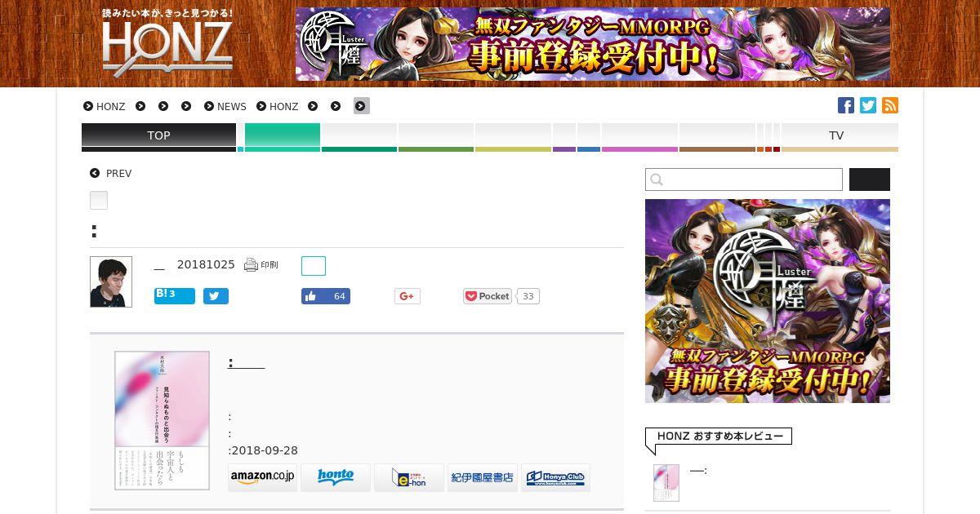Screen dimensions: 980x514
Task: Open the small sidebar book cover thumbnail
Action: [666, 483]
